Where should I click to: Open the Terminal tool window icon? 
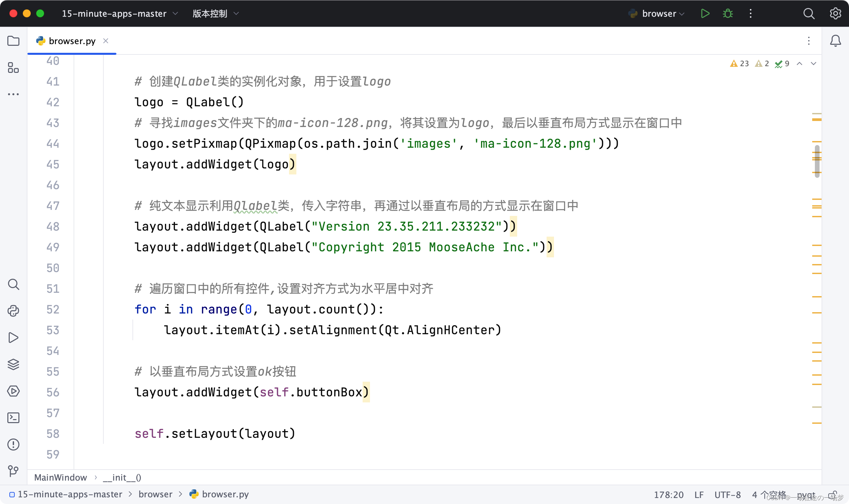(x=13, y=418)
